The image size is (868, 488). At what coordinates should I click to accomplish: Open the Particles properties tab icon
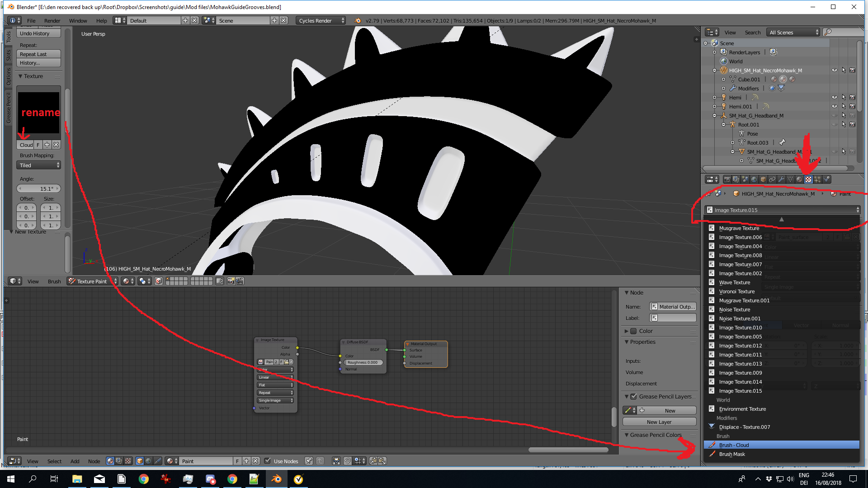[x=817, y=179]
